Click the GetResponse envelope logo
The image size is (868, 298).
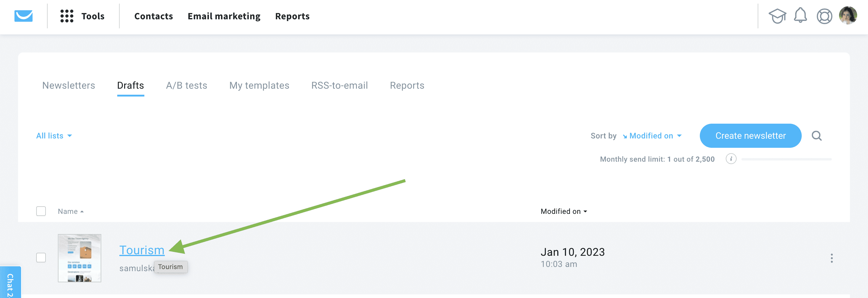pyautogui.click(x=23, y=16)
